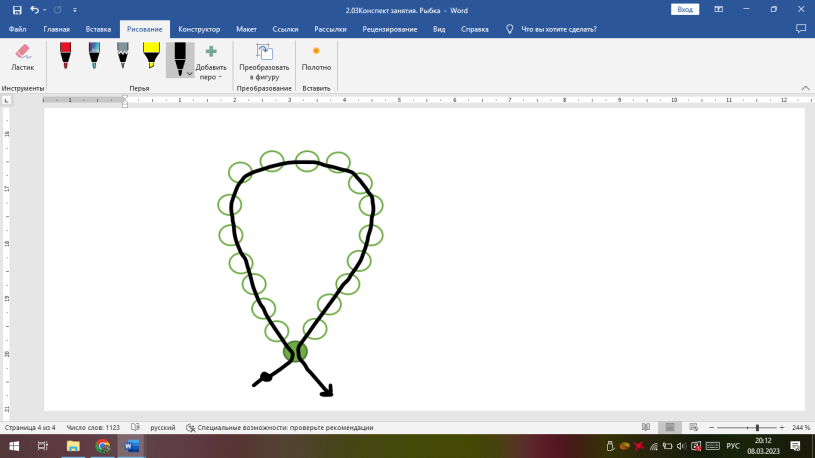The image size is (815, 458).
Task: Switch to the Главная tab
Action: [56, 29]
